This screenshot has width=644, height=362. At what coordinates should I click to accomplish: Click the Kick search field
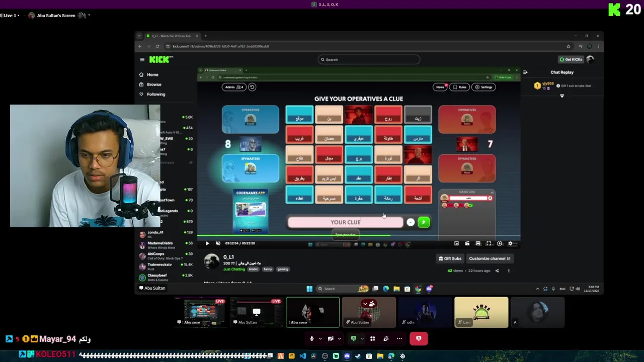tap(369, 59)
